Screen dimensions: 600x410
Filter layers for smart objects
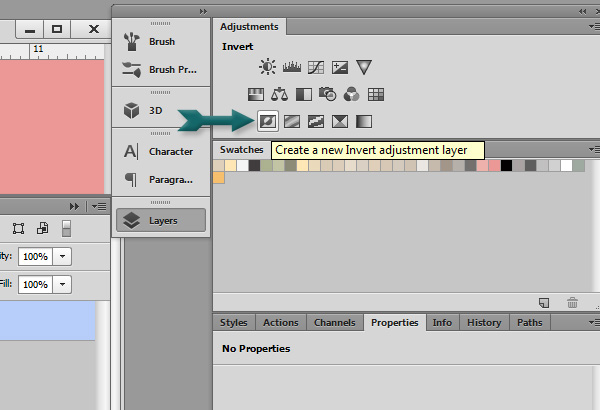pyautogui.click(x=42, y=228)
